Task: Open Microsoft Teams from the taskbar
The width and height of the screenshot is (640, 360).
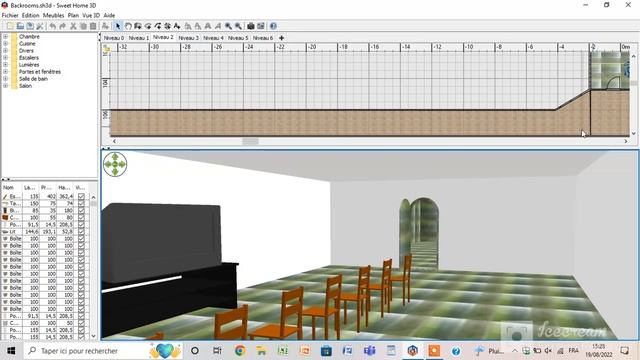Action: 369,351
